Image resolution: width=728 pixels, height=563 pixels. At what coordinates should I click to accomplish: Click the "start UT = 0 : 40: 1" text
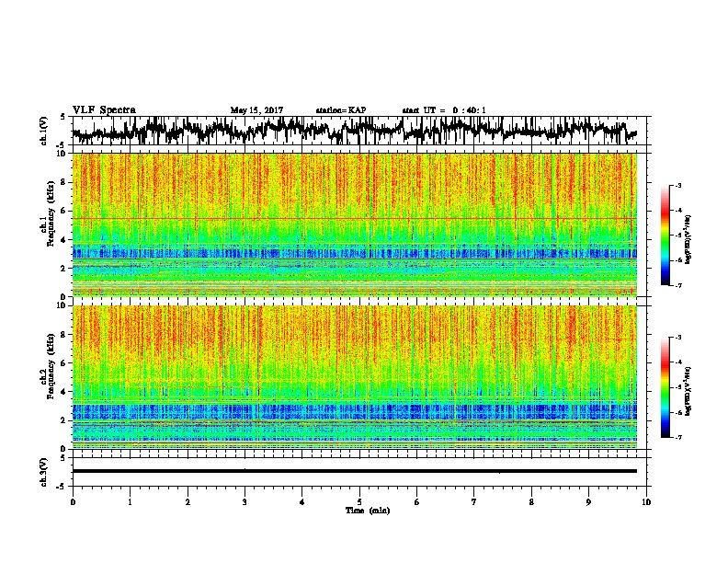tap(444, 110)
